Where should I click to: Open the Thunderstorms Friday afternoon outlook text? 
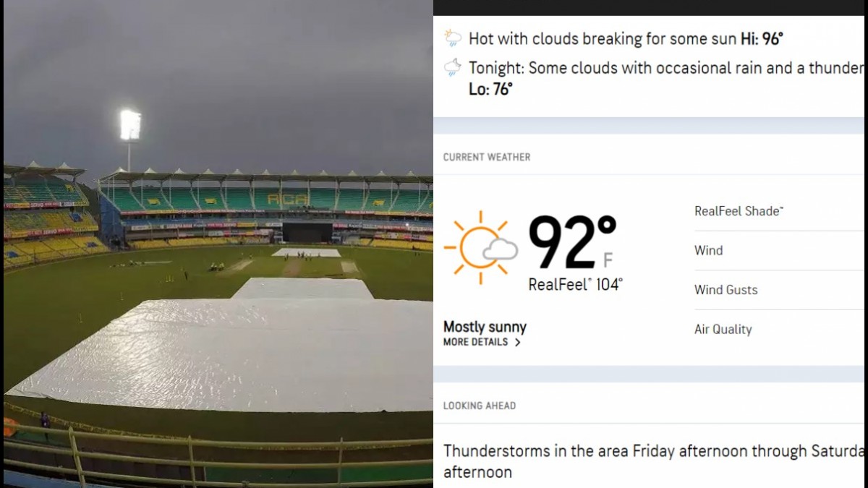click(651, 461)
